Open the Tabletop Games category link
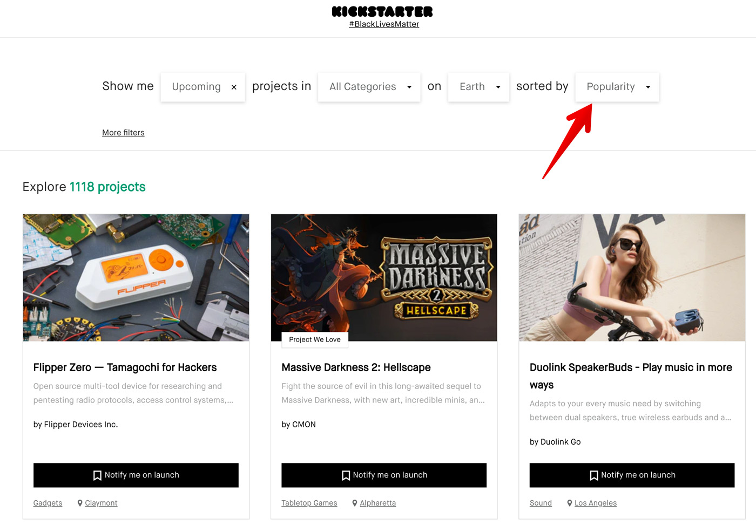 [x=309, y=503]
